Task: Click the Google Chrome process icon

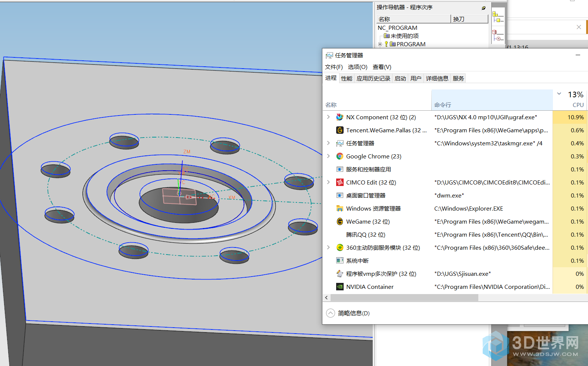Action: pyautogui.click(x=340, y=156)
